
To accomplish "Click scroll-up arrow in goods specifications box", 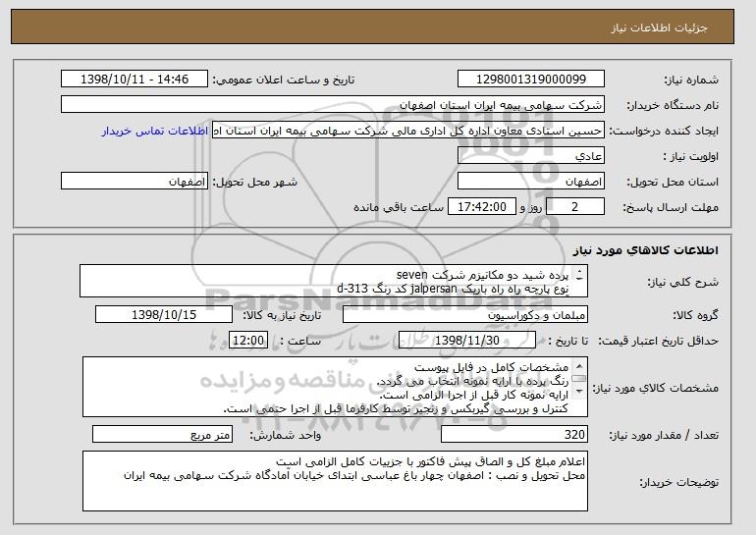I will click(579, 366).
